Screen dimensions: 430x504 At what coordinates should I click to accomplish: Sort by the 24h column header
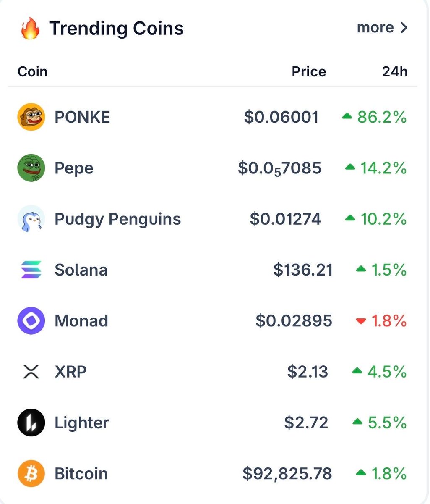tap(395, 72)
